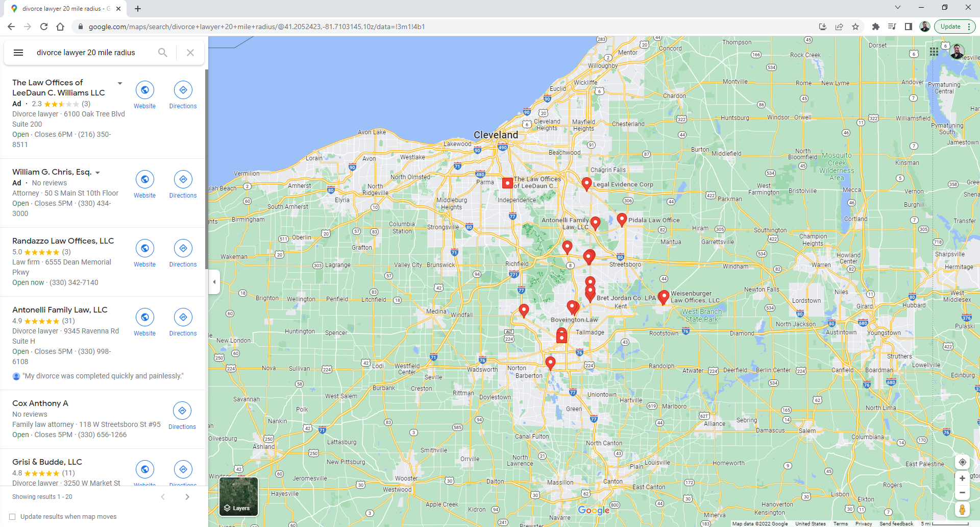Select Weisenburger Law Offices map pin
The height and width of the screenshot is (527, 980).
click(664, 297)
